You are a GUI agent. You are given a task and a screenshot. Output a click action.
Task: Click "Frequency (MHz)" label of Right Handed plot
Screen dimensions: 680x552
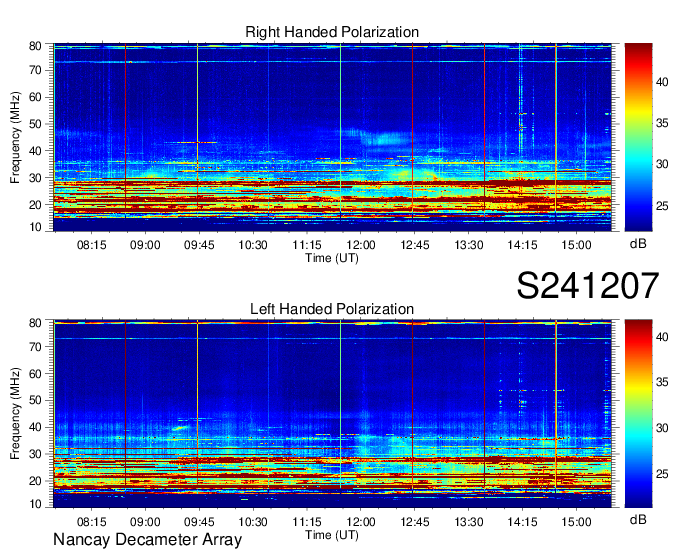coord(15,137)
